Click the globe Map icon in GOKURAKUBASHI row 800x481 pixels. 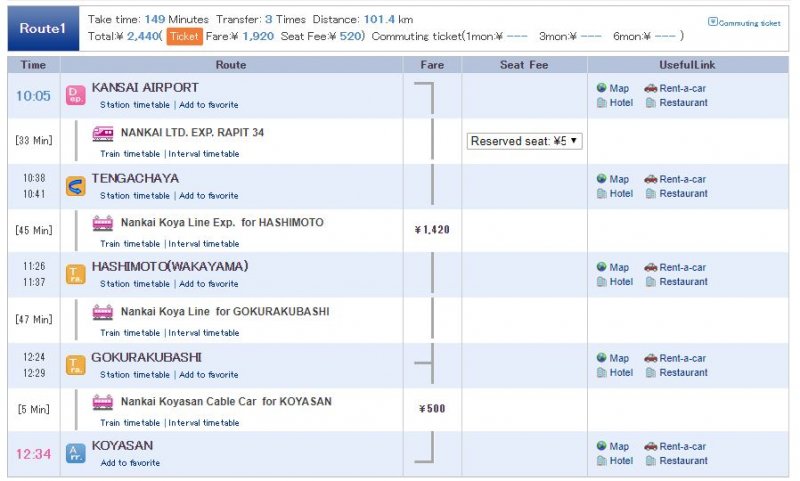602,358
